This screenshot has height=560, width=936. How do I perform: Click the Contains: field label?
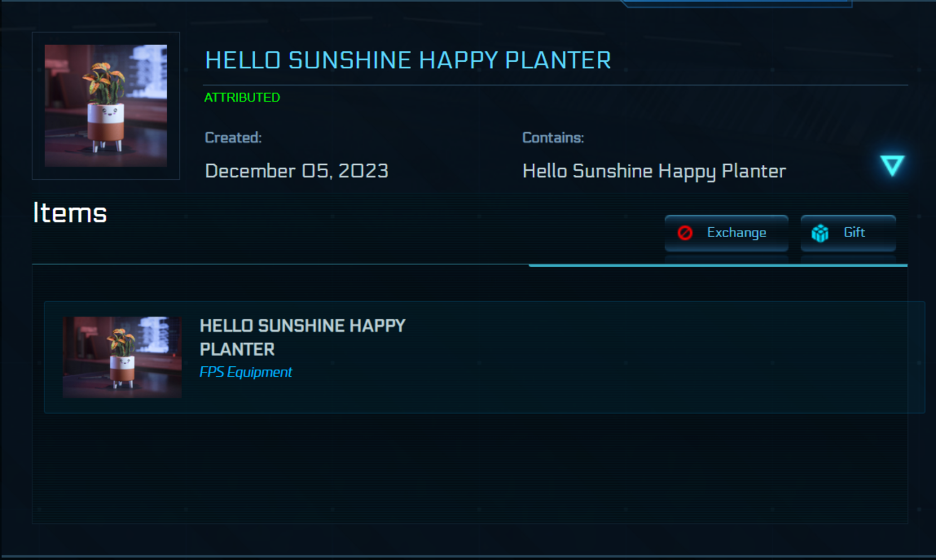(x=553, y=137)
